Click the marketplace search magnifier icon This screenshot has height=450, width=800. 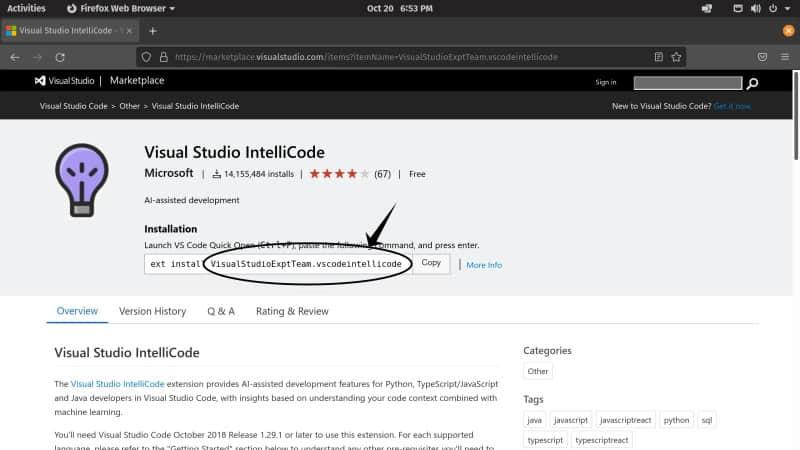point(753,83)
